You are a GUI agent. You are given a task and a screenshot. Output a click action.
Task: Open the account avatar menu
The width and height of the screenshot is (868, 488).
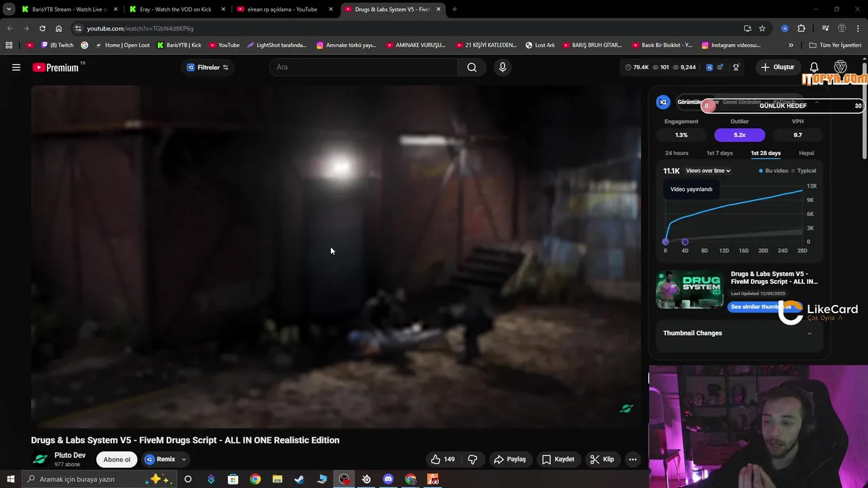[840, 67]
